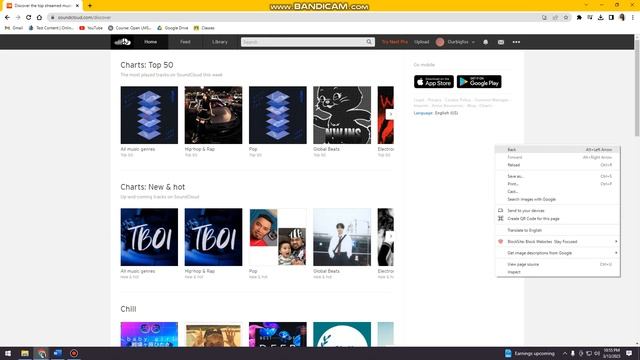Open the notifications bell icon
640x360 pixels.
point(485,42)
